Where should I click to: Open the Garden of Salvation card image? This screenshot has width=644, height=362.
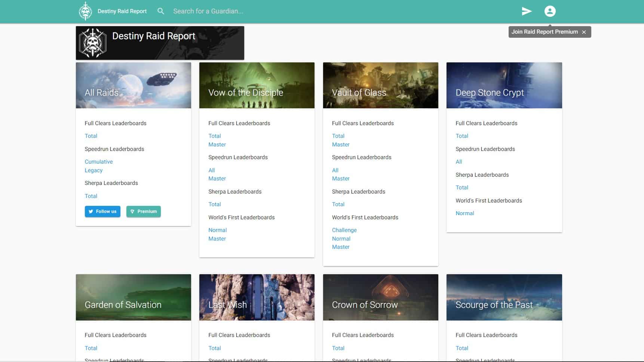click(x=134, y=297)
